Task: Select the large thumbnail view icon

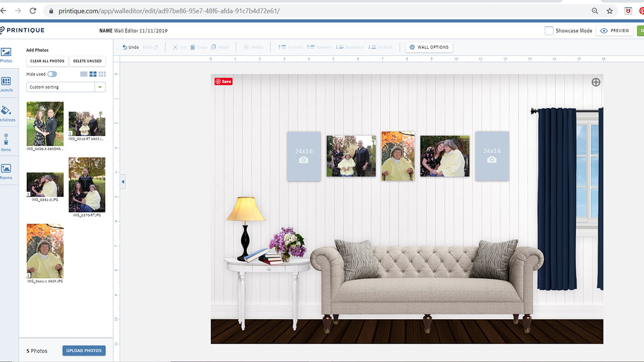Action: tap(83, 74)
